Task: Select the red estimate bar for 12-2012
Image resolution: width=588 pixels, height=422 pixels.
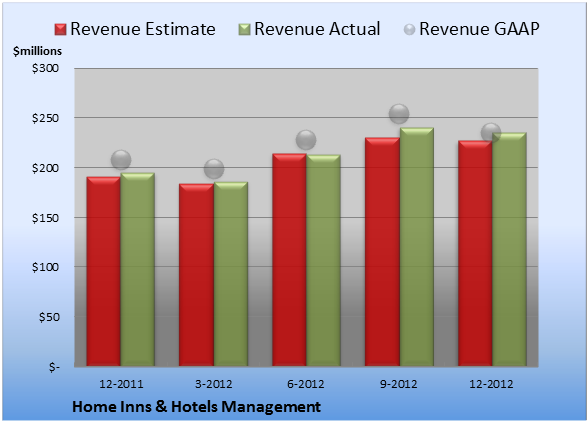Action: (x=475, y=253)
